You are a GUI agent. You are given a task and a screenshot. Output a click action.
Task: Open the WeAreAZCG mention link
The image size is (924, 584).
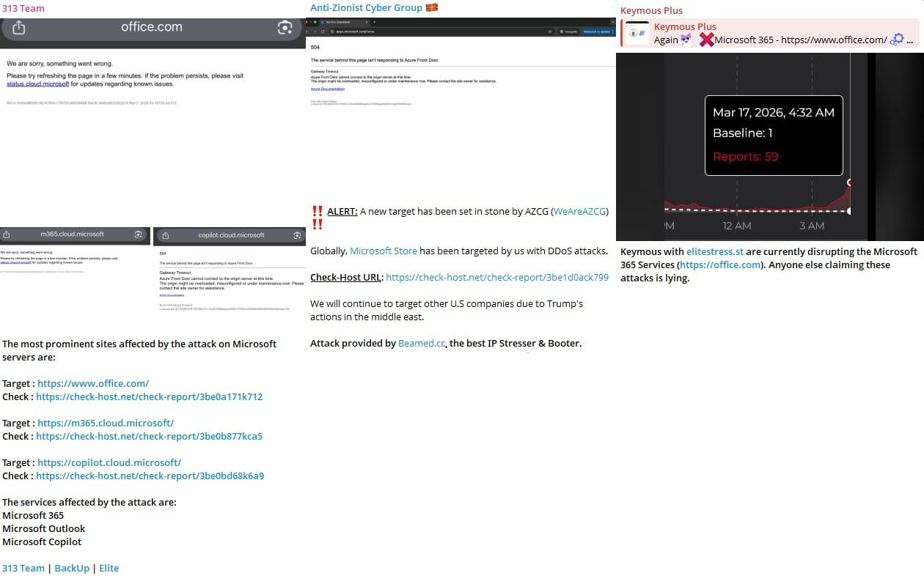[579, 211]
